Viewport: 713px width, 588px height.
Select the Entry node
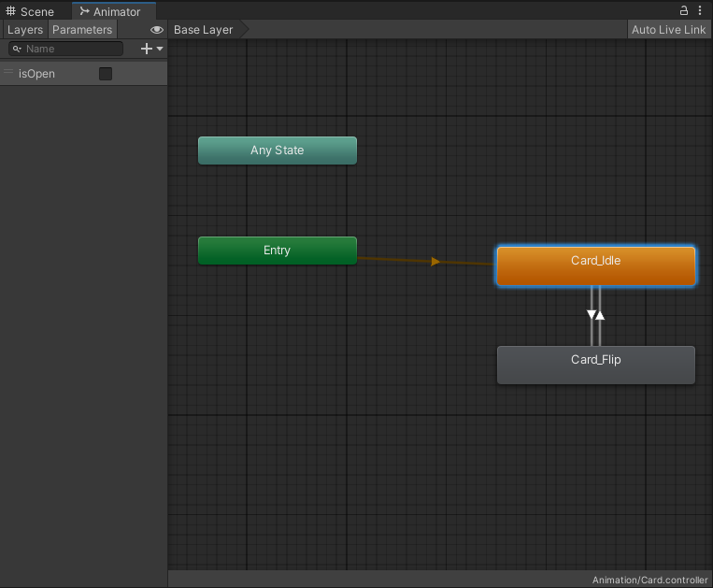(x=278, y=251)
